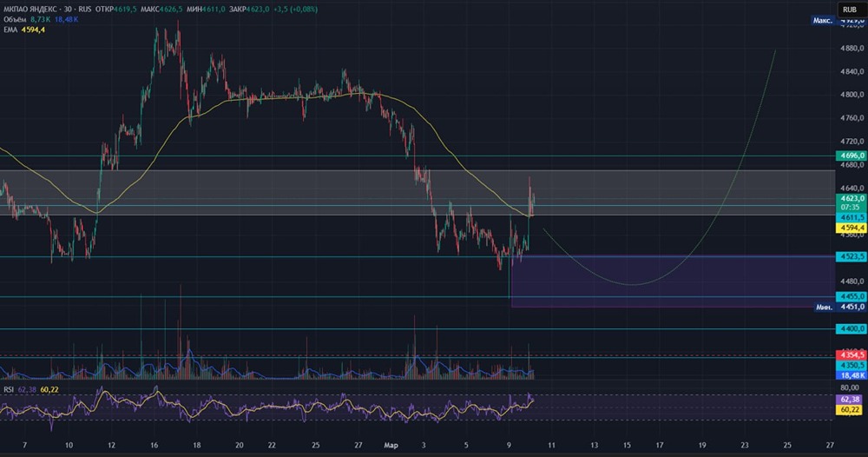Select the 4400,0 horizontal line label
This screenshot has width=868, height=457.
coord(851,329)
